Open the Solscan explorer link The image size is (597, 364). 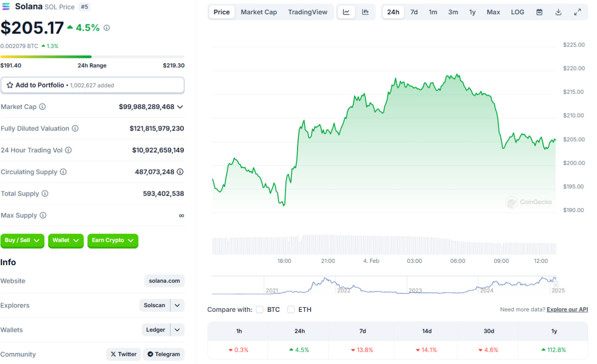click(x=154, y=305)
